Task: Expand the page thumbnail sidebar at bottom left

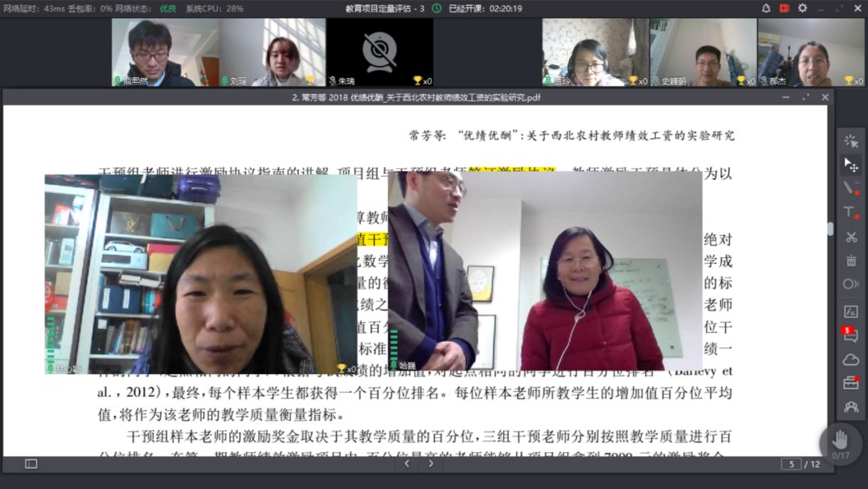Action: coord(31,464)
